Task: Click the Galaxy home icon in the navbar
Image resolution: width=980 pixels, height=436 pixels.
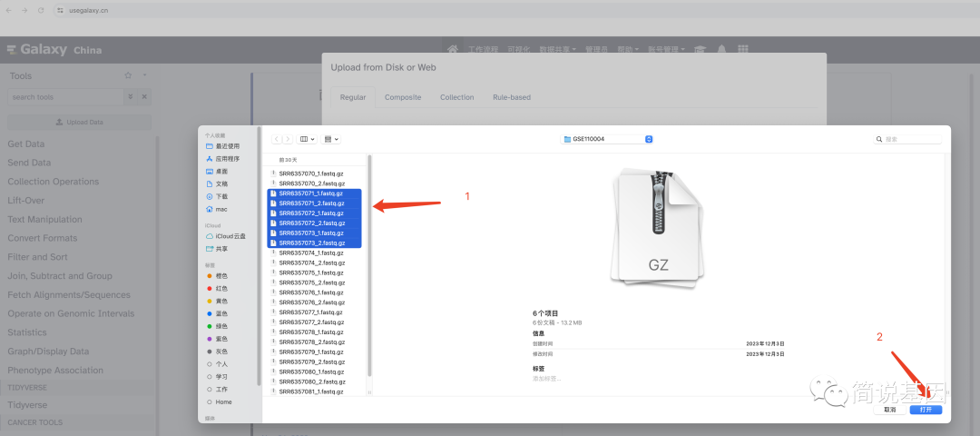Action: tap(453, 49)
